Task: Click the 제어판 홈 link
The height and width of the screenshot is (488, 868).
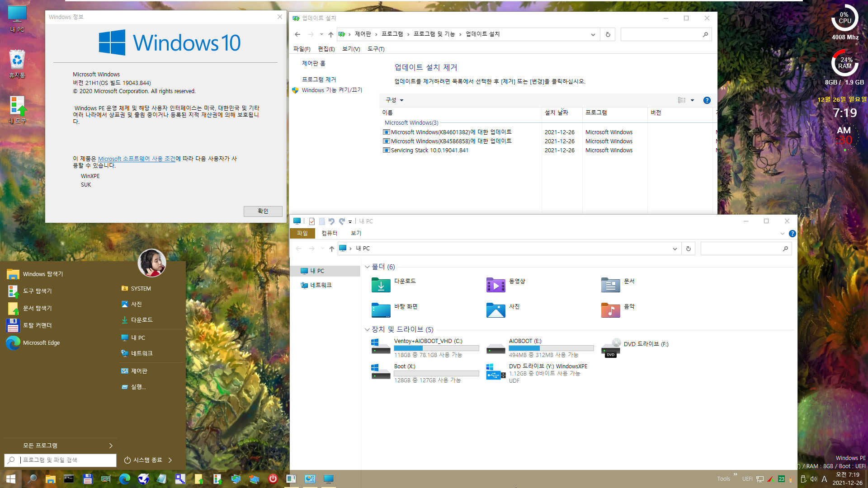Action: [x=314, y=63]
